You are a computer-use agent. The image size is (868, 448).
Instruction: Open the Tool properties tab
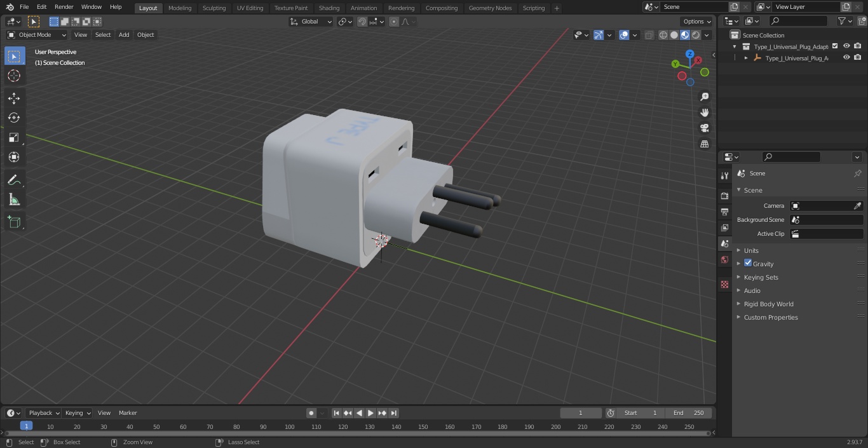tap(724, 175)
